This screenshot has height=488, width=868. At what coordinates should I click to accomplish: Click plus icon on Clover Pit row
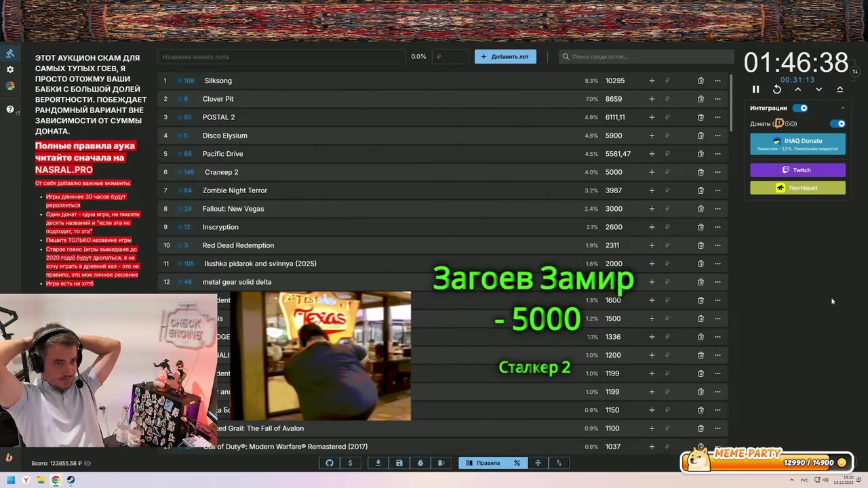pos(652,99)
